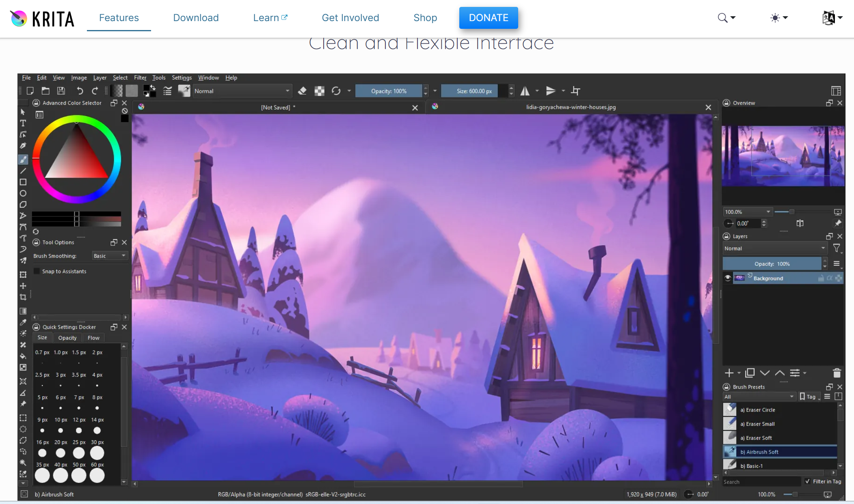Select the Crop tool in toolbox
The image size is (854, 504).
pyautogui.click(x=23, y=297)
